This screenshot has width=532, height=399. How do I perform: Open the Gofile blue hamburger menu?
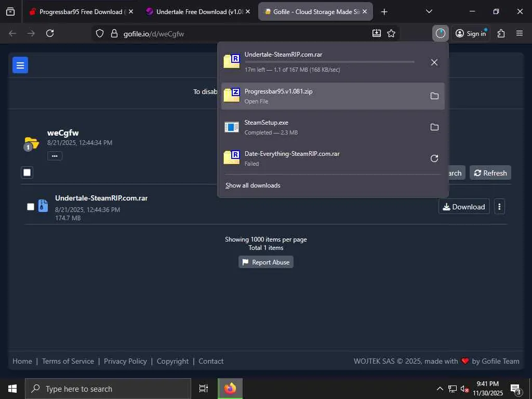tap(20, 65)
